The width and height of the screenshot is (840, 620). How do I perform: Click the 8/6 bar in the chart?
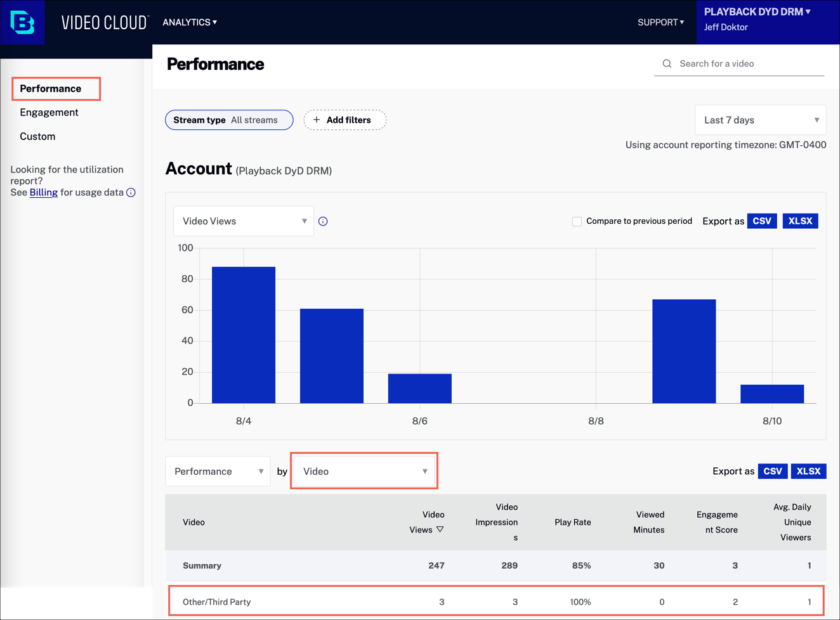point(420,388)
